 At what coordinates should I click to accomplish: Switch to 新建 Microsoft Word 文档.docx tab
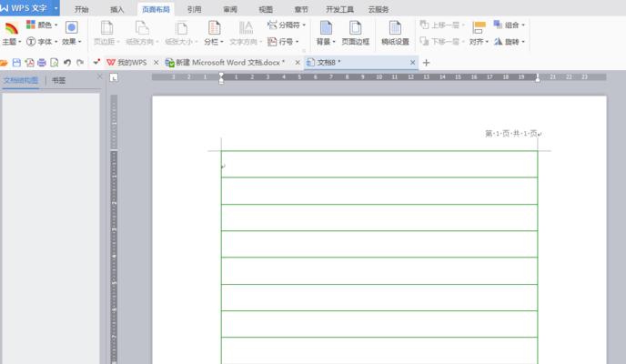226,62
